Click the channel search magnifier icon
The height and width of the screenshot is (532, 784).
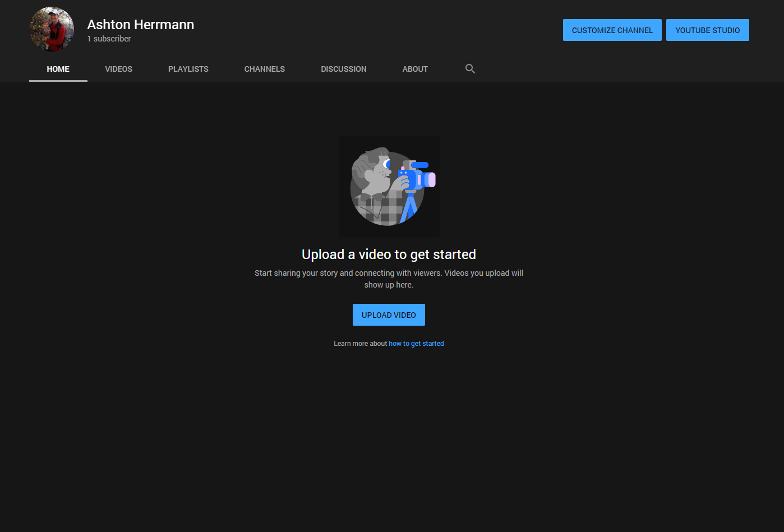pyautogui.click(x=470, y=69)
